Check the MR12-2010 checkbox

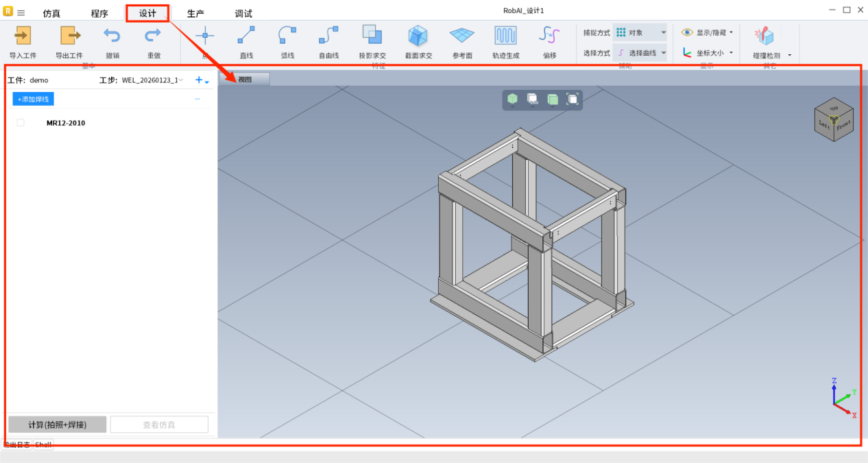point(21,123)
